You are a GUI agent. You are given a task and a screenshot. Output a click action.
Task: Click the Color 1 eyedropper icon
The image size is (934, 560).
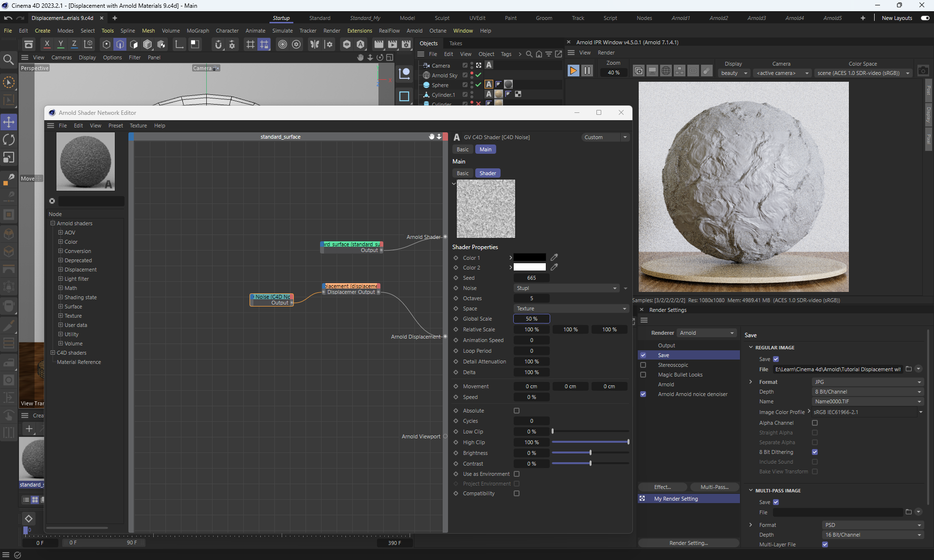point(554,257)
